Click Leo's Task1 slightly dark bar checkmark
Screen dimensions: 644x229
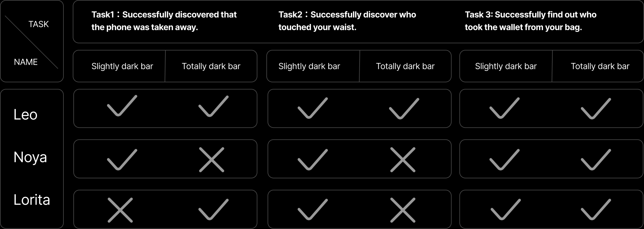click(x=122, y=106)
